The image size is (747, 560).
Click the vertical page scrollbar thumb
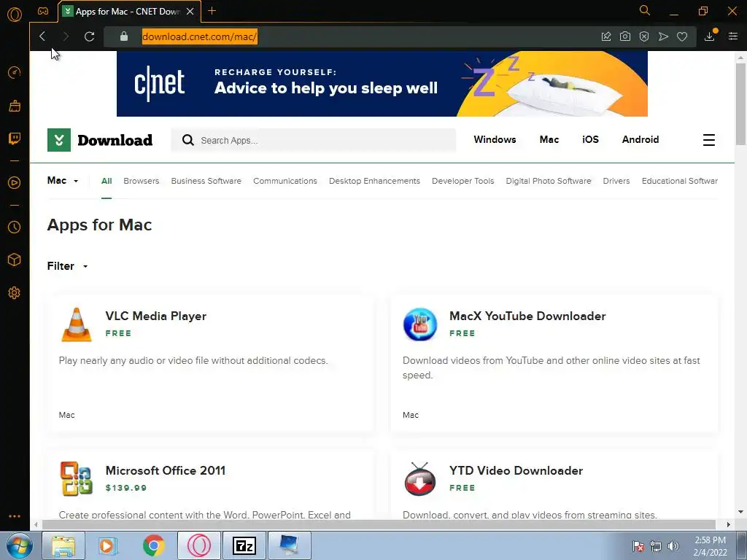click(740, 104)
